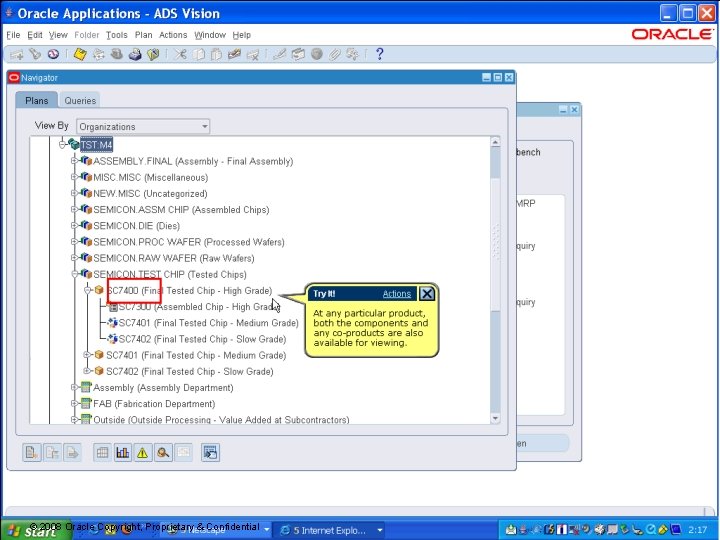Click the Actions link in Try It tooltip
720x540 pixels.
397,294
